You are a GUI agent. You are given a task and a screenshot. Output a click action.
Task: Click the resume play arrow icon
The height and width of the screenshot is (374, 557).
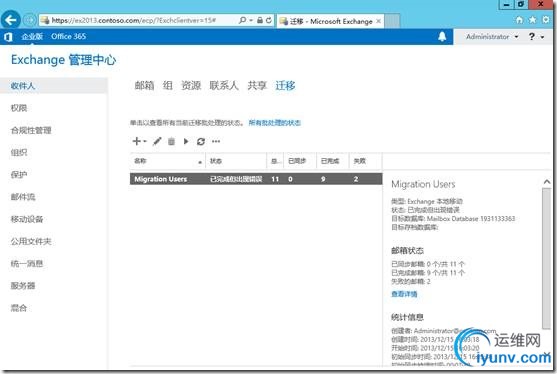pyautogui.click(x=186, y=141)
